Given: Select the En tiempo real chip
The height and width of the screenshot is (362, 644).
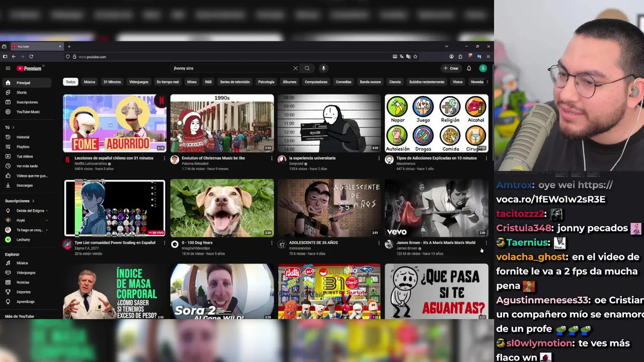Looking at the screenshot, I should tap(168, 82).
